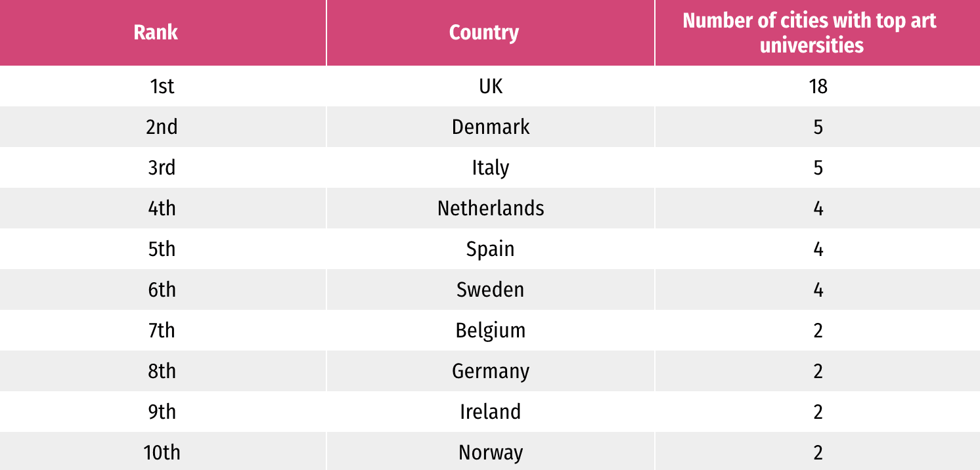Click the Denmark country cell
This screenshot has width=980, height=470.
pos(491,127)
